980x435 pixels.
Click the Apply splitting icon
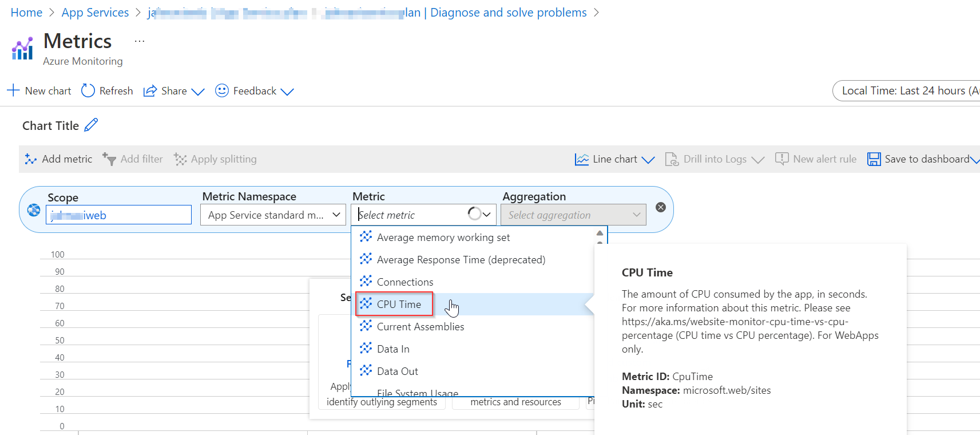click(180, 159)
